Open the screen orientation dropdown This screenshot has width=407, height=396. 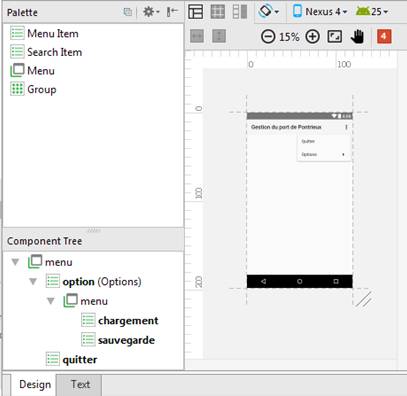(x=268, y=11)
